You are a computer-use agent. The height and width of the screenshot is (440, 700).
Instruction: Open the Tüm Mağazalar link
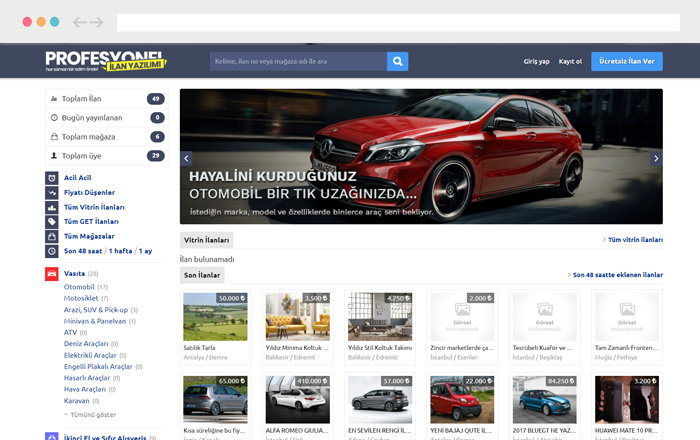(x=89, y=236)
